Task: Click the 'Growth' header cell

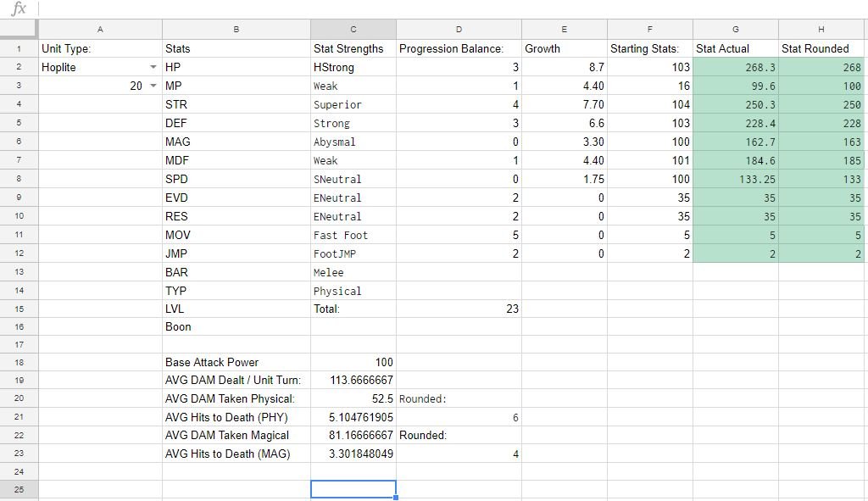Action: [x=564, y=48]
